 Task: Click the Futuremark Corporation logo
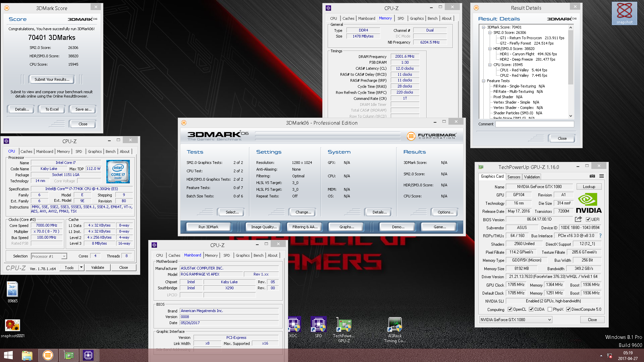(431, 136)
